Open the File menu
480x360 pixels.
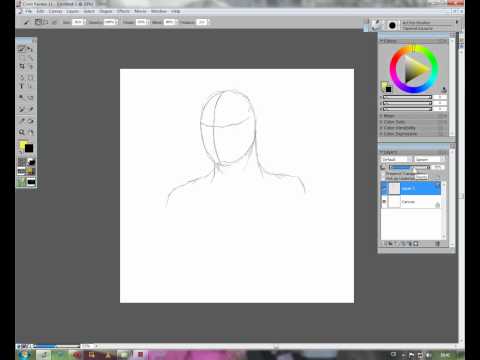click(28, 11)
